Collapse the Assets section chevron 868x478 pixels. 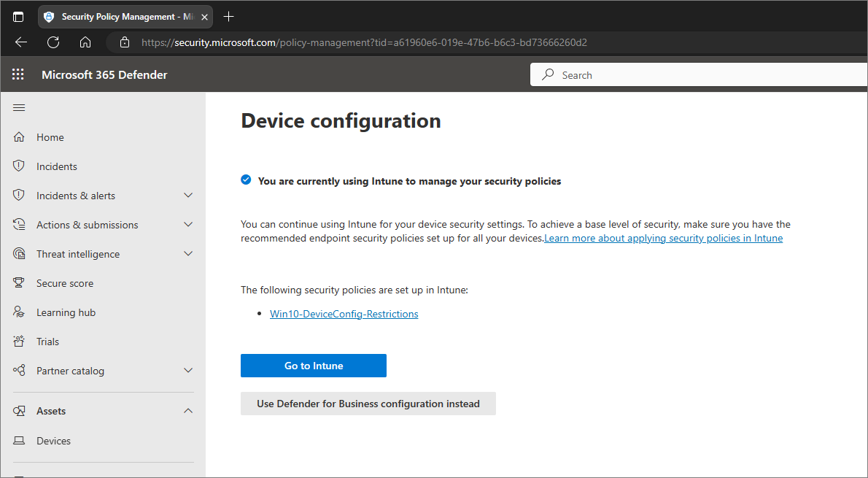pyautogui.click(x=188, y=411)
